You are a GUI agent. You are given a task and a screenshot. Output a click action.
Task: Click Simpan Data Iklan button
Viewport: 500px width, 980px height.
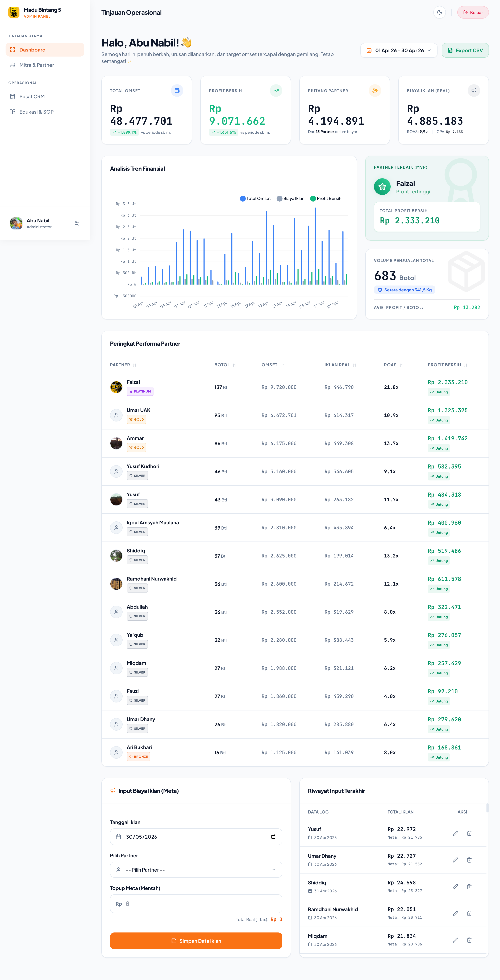196,941
